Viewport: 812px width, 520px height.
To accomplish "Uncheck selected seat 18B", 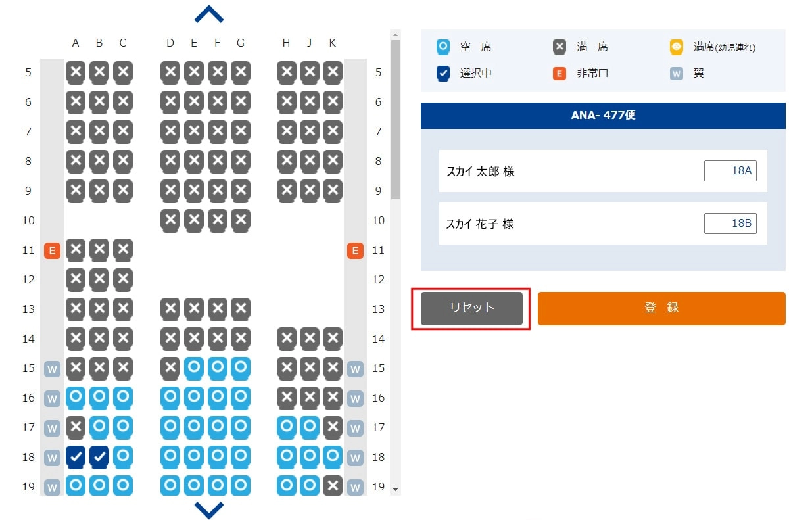I will point(99,457).
